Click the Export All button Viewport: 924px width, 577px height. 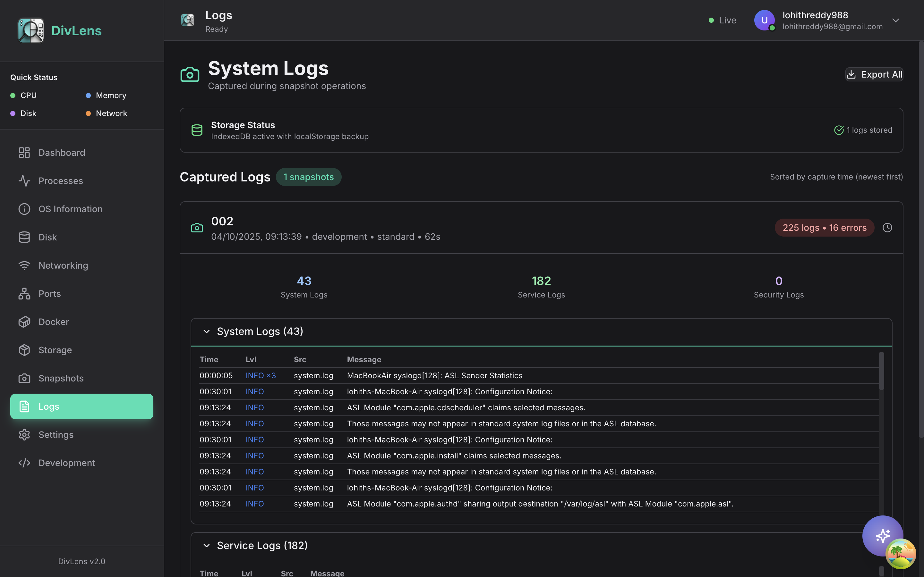874,74
